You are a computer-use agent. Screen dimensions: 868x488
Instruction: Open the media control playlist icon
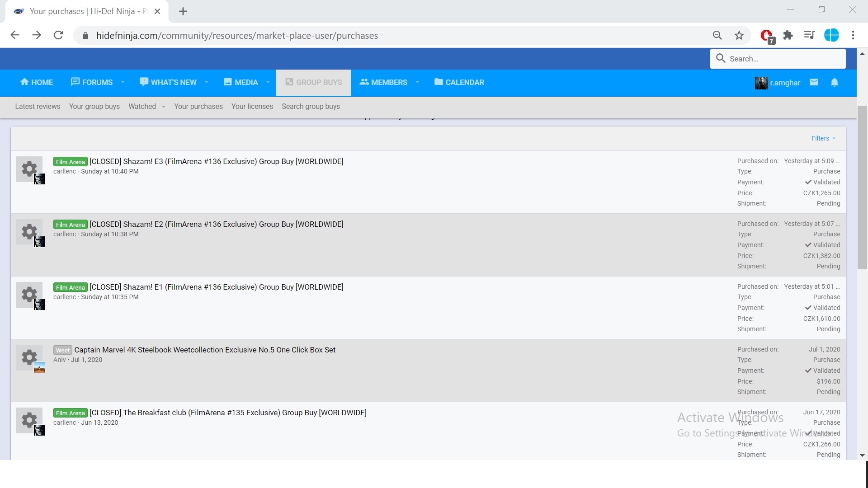coord(809,35)
